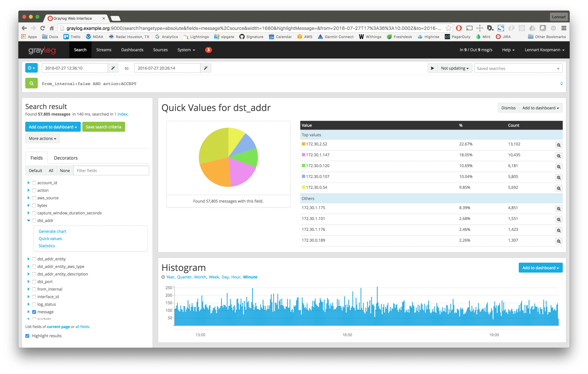Click magnifier for 172.30.0.54 row

[558, 188]
